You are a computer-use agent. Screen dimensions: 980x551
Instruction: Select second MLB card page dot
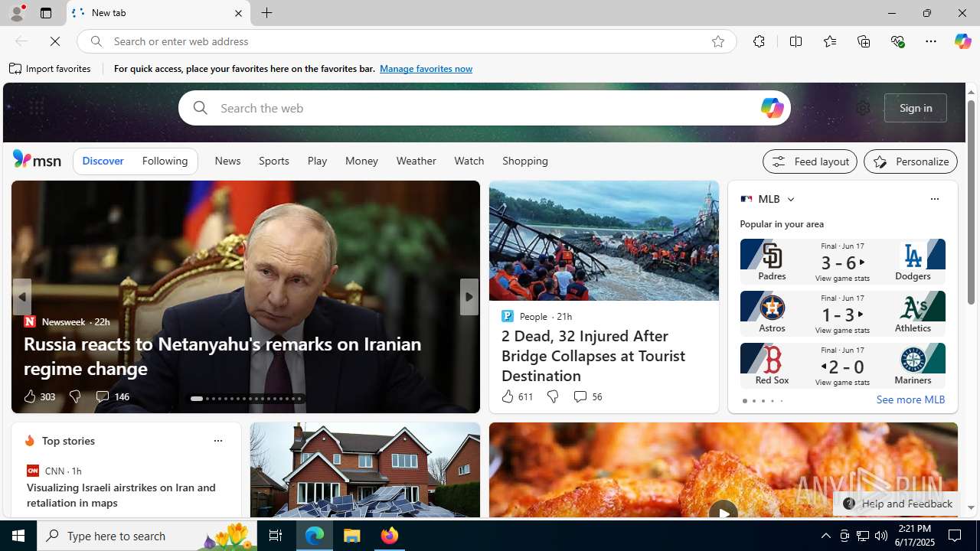click(753, 401)
